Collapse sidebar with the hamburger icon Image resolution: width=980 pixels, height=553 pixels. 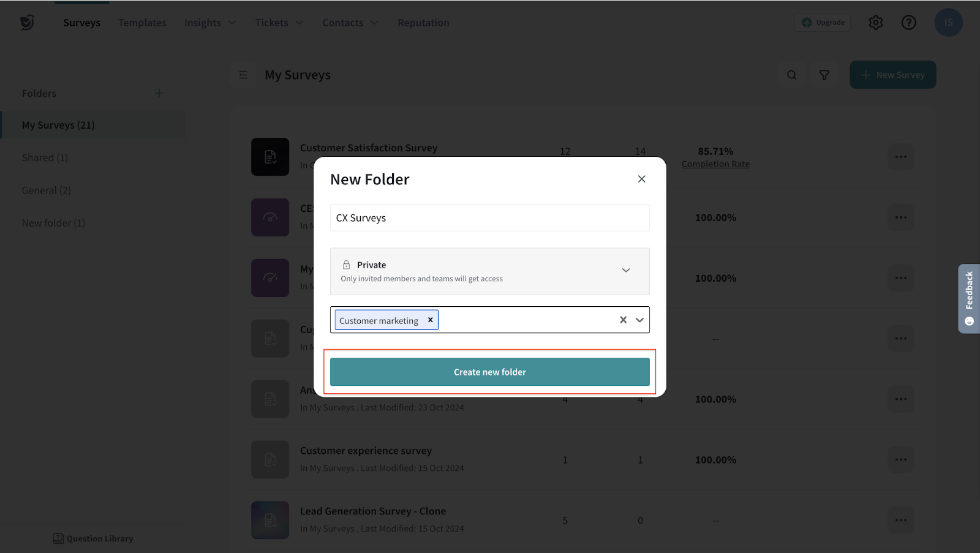click(x=243, y=75)
